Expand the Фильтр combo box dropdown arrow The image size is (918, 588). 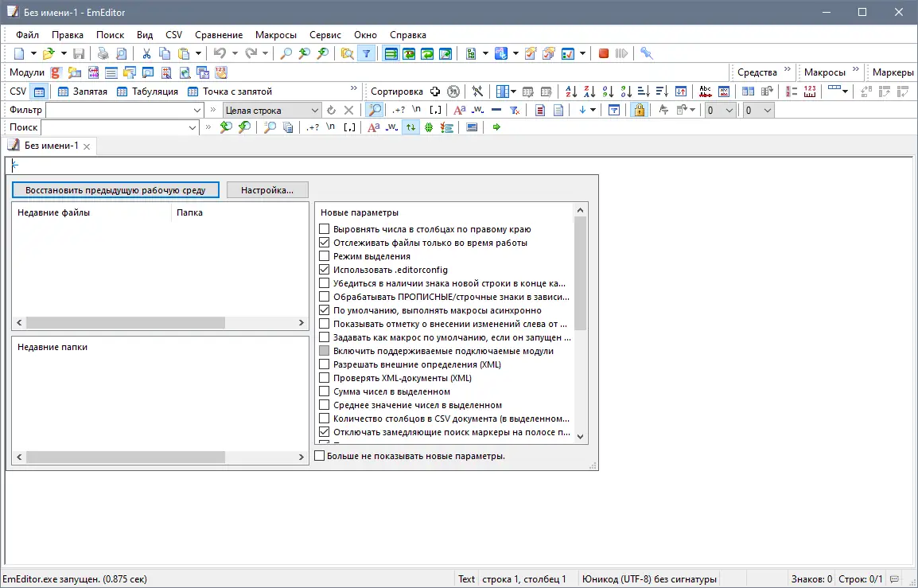(x=197, y=111)
